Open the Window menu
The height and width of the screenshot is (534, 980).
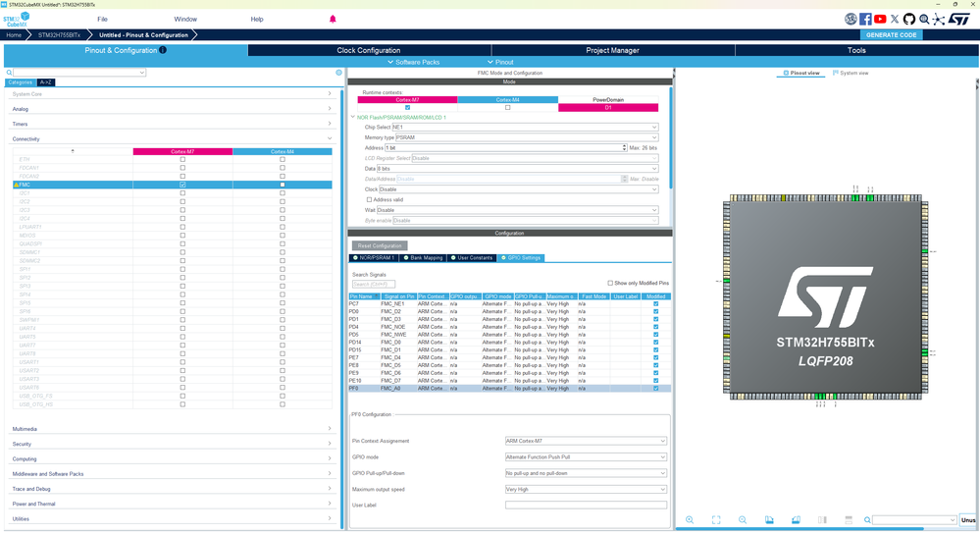click(x=185, y=20)
